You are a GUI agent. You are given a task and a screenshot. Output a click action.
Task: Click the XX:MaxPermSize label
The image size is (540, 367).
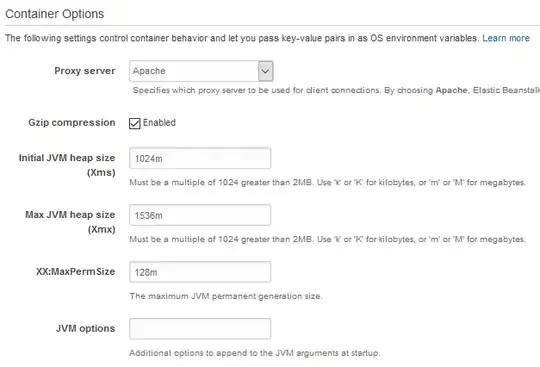pos(76,272)
